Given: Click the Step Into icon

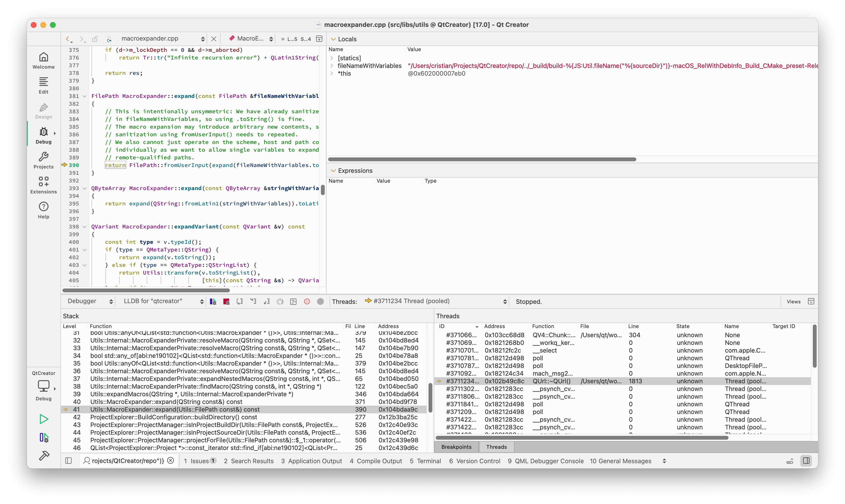Looking at the screenshot, I should pos(253,302).
